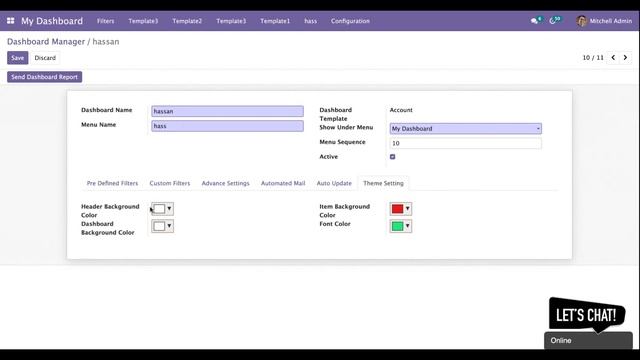The image size is (640, 360).
Task: Switch to Advance Settings tab
Action: pos(225,183)
